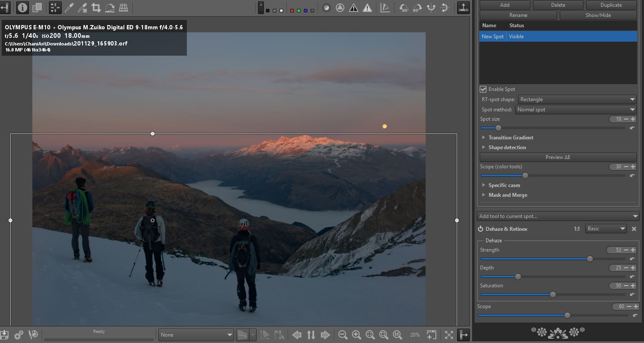Open Add tool to current spot list
Viewport: 644px width, 343px height.
pos(558,216)
